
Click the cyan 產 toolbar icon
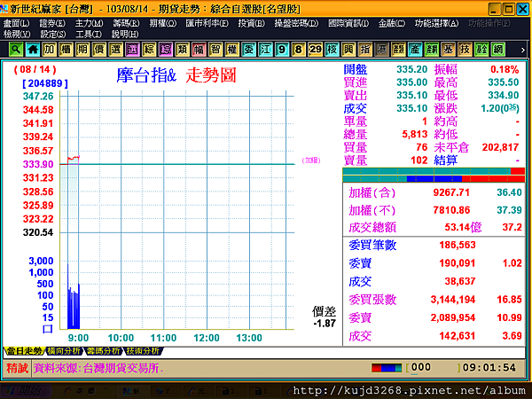point(415,50)
